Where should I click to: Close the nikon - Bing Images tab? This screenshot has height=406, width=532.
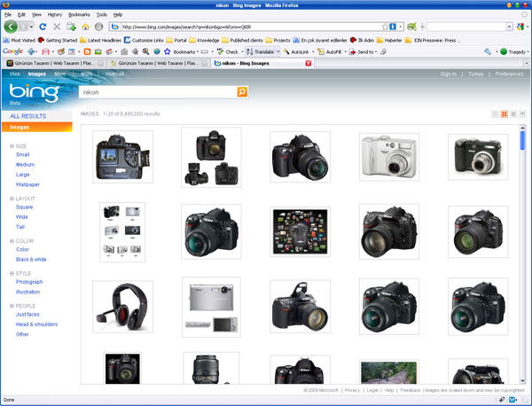point(308,63)
